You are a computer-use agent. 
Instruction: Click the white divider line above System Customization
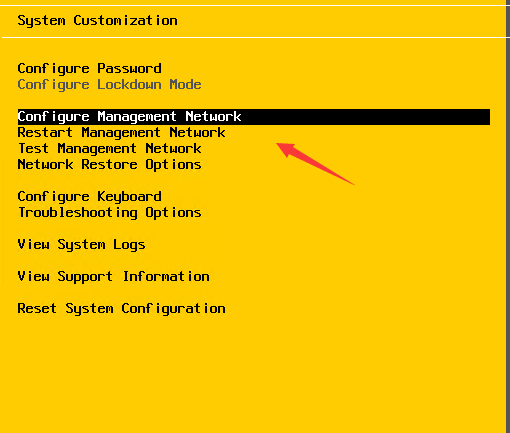[x=253, y=5]
